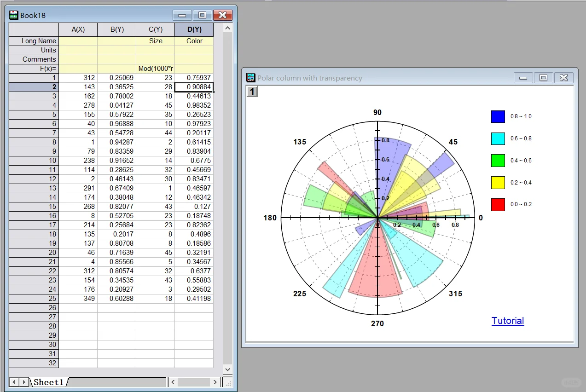Select cell with value 0.75937

click(x=194, y=78)
